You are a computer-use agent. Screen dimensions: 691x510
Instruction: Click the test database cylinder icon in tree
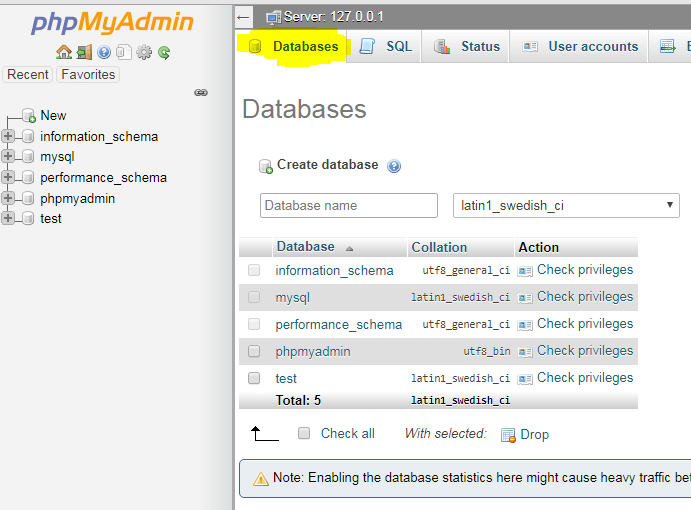coord(28,218)
